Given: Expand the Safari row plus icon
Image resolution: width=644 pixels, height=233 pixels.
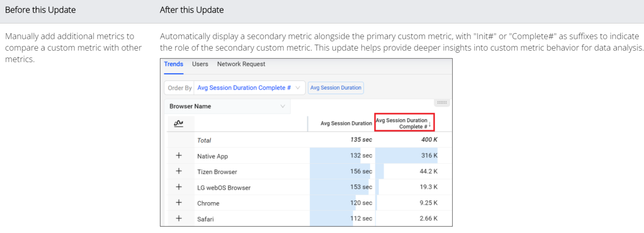Looking at the screenshot, I should pos(179,218).
